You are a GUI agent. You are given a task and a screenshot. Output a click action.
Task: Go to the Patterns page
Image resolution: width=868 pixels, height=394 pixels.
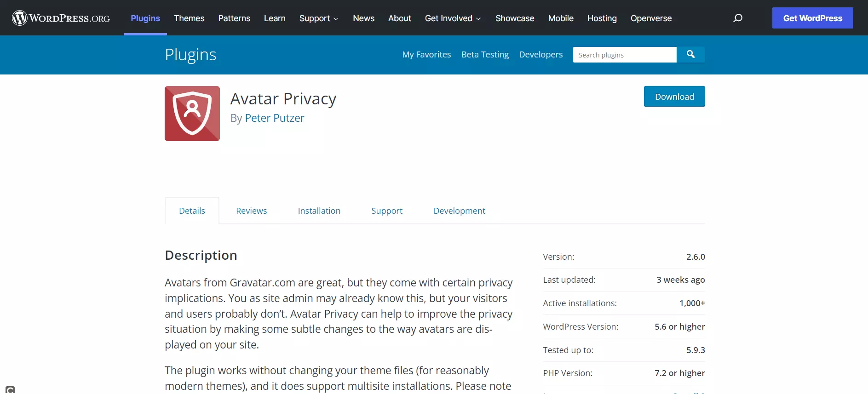(x=234, y=18)
